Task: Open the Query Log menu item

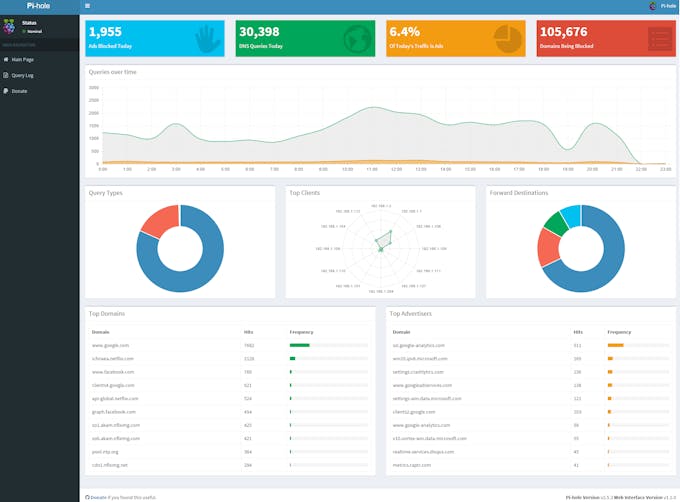Action: [39, 75]
